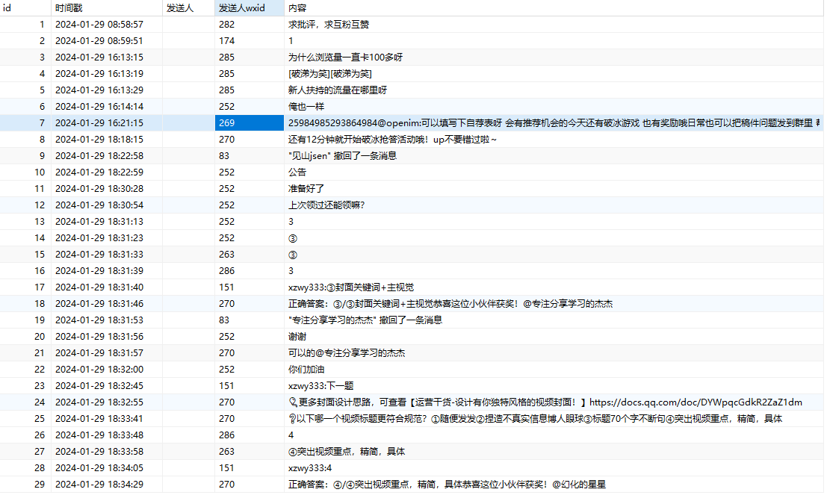The image size is (827, 504).
Task: Select cell xzwy333:4
Action: [554, 467]
